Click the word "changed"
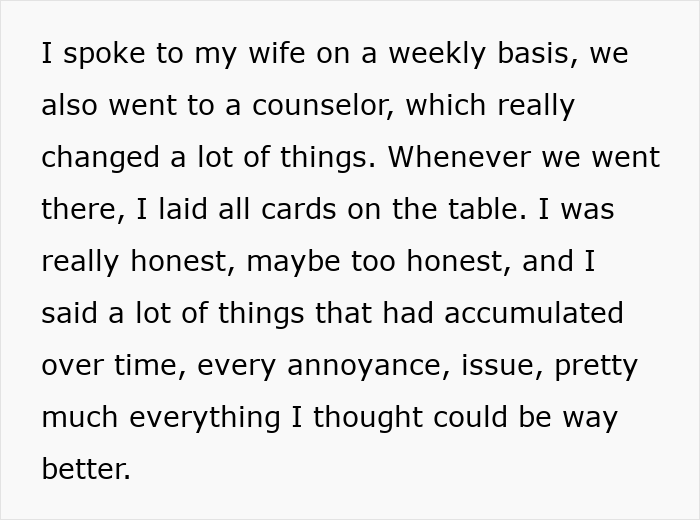This screenshot has height=520, width=700. tap(100, 158)
